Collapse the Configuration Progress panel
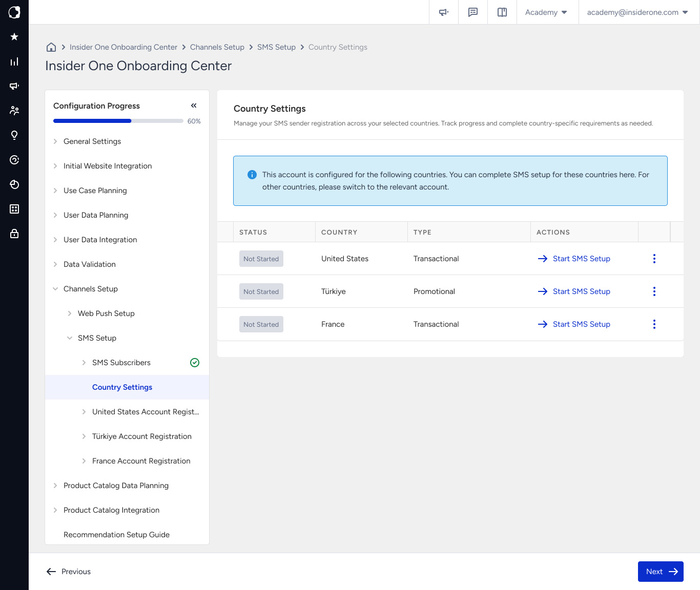This screenshot has height=590, width=700. tap(194, 106)
